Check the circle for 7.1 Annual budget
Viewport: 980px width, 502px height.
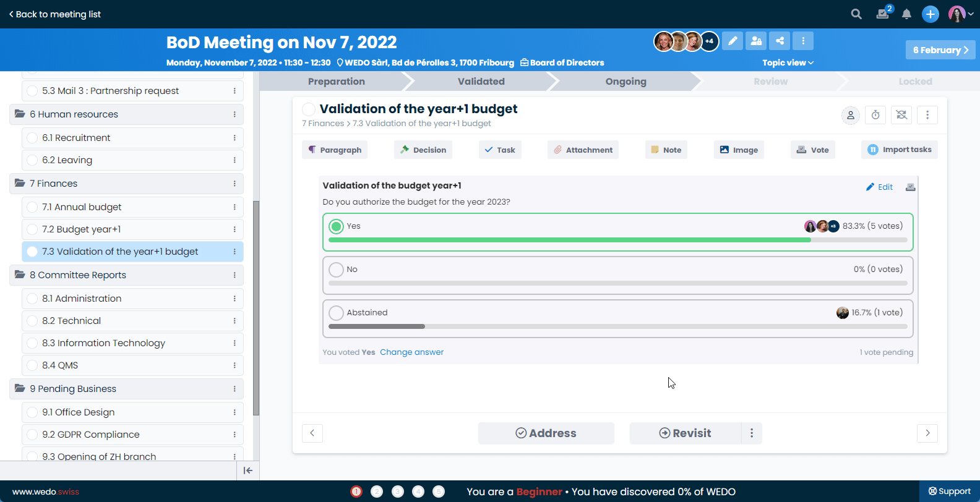(x=32, y=207)
